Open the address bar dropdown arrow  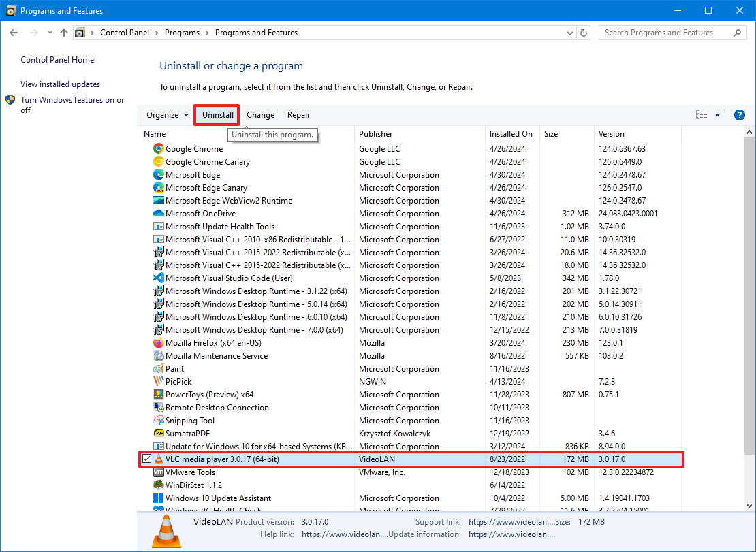coord(569,32)
